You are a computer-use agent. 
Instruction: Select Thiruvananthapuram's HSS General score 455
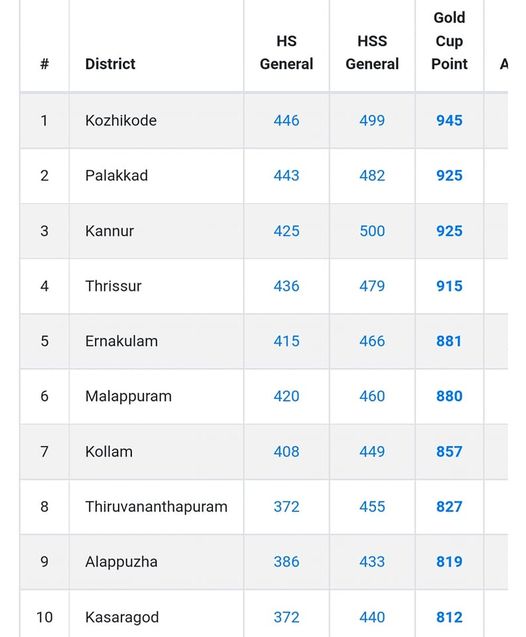click(x=372, y=507)
